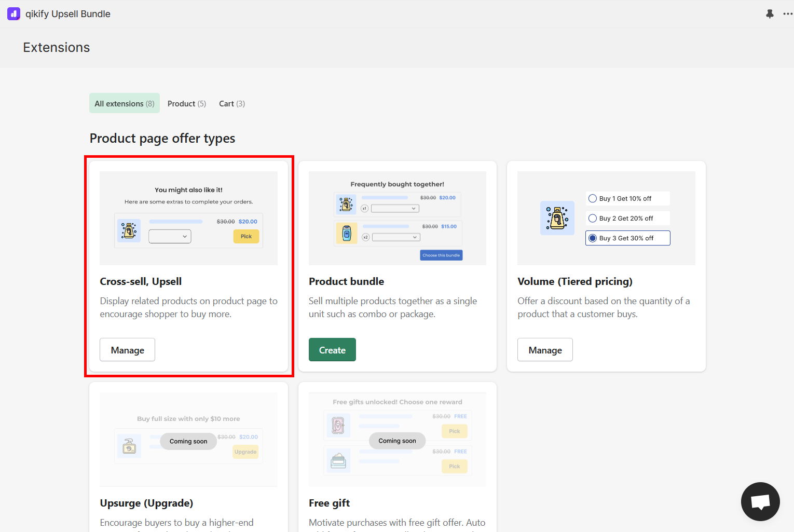Click the soap dispenser icon in Upsurge preview
The width and height of the screenshot is (794, 532).
pos(129,446)
